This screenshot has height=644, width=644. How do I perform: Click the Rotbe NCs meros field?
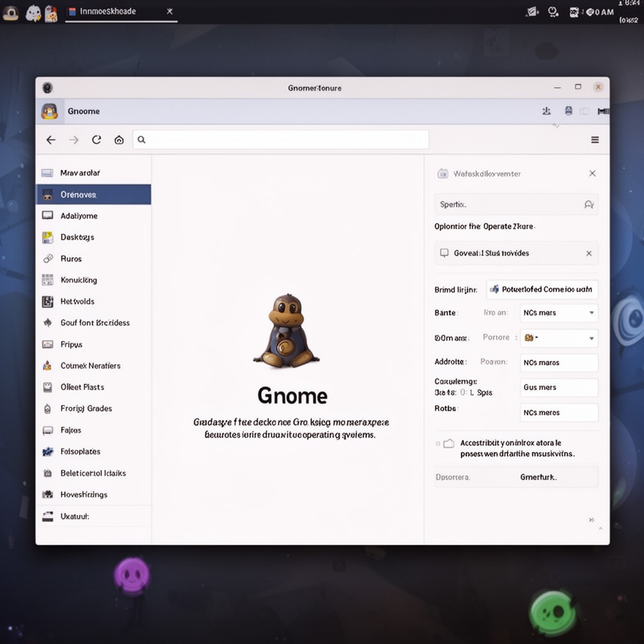tap(559, 413)
